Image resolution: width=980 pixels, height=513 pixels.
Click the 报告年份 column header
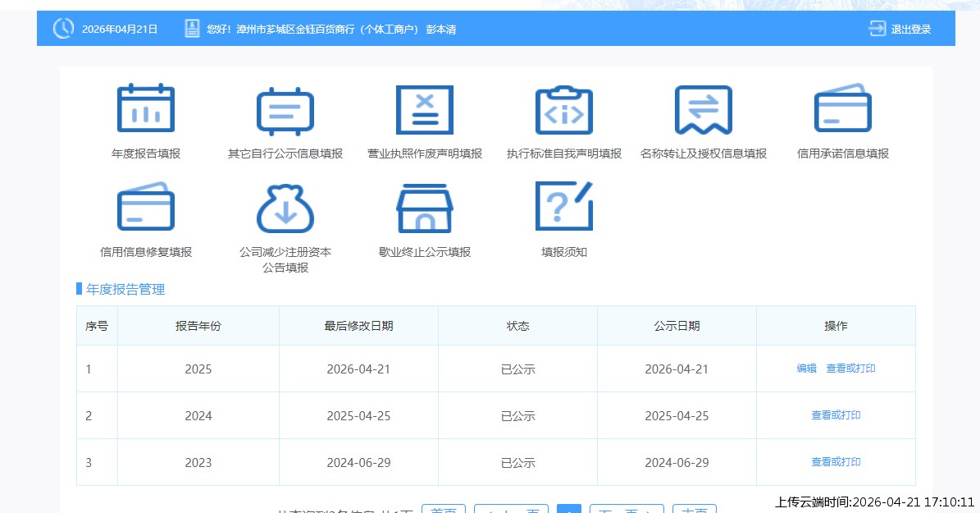198,326
